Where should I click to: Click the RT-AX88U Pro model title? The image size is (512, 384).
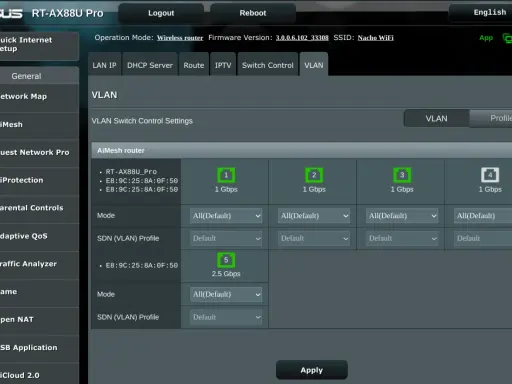point(67,13)
